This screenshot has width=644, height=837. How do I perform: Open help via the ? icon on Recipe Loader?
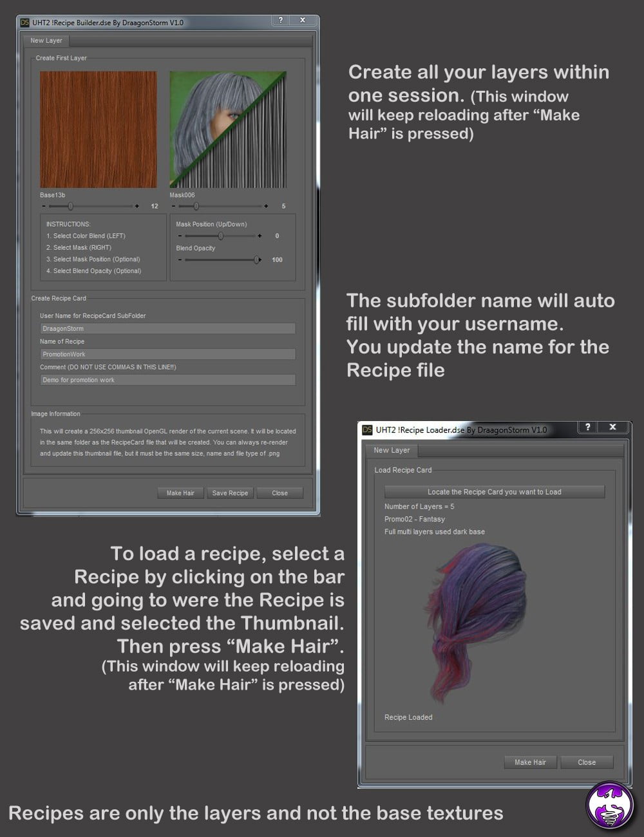(588, 427)
